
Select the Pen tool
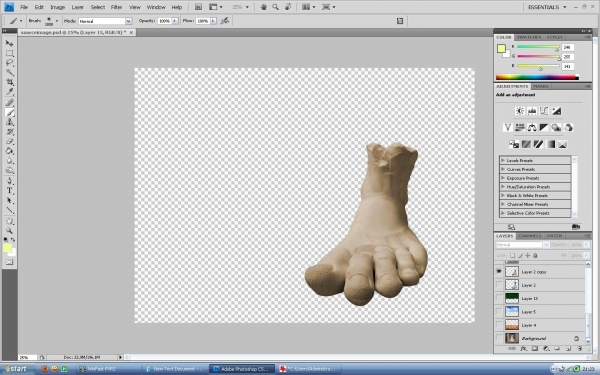[10, 181]
